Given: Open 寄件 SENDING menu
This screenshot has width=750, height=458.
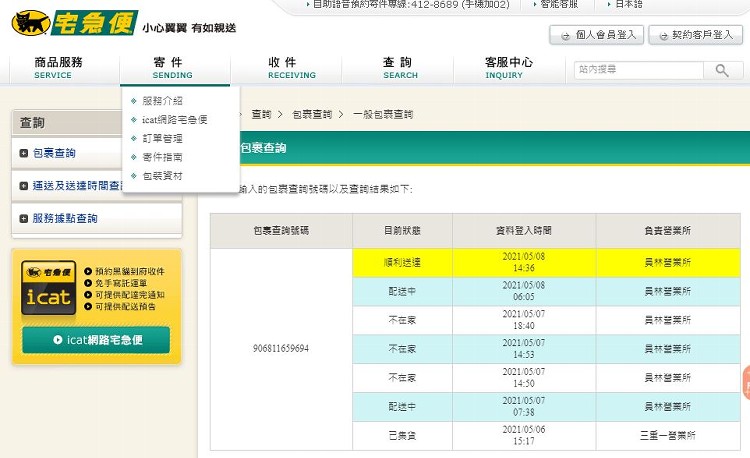Looking at the screenshot, I should click(172, 68).
